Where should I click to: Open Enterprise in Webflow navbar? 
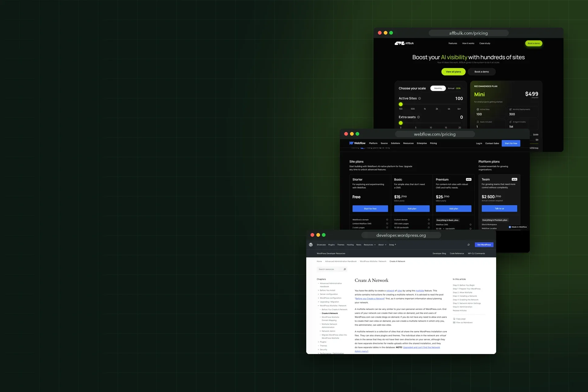tap(422, 143)
